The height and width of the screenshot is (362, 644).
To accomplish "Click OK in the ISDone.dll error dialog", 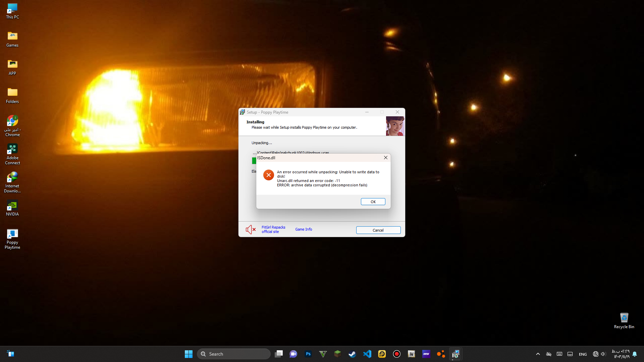I will pyautogui.click(x=373, y=202).
